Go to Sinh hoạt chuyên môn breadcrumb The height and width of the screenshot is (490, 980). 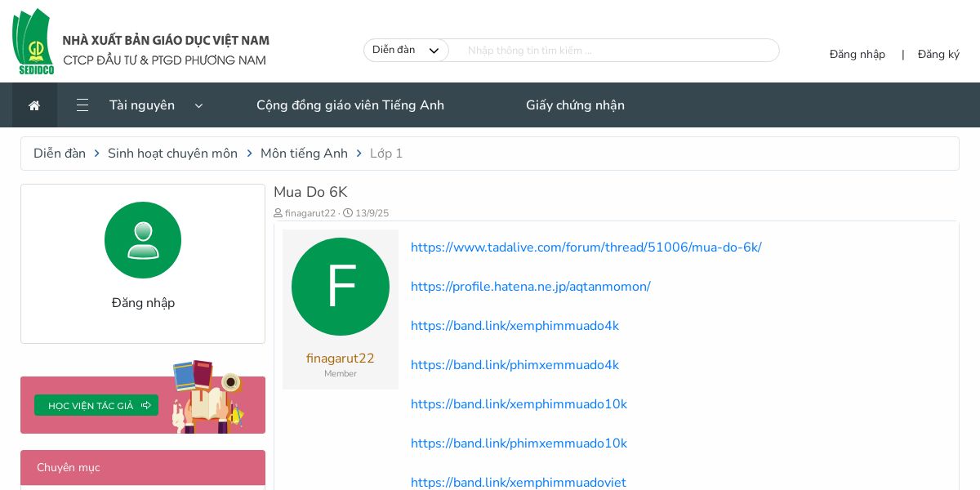tap(172, 154)
